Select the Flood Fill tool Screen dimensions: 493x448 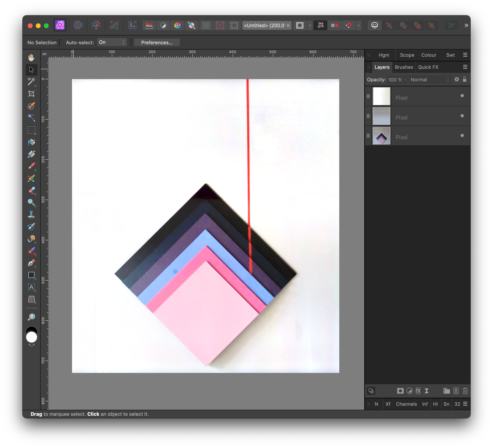31,142
